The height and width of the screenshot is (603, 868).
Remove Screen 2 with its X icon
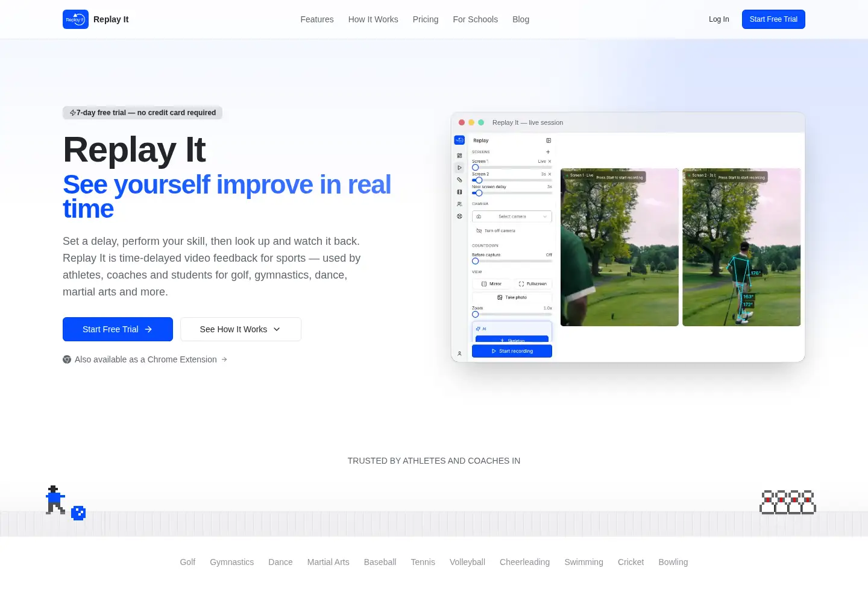[550, 174]
